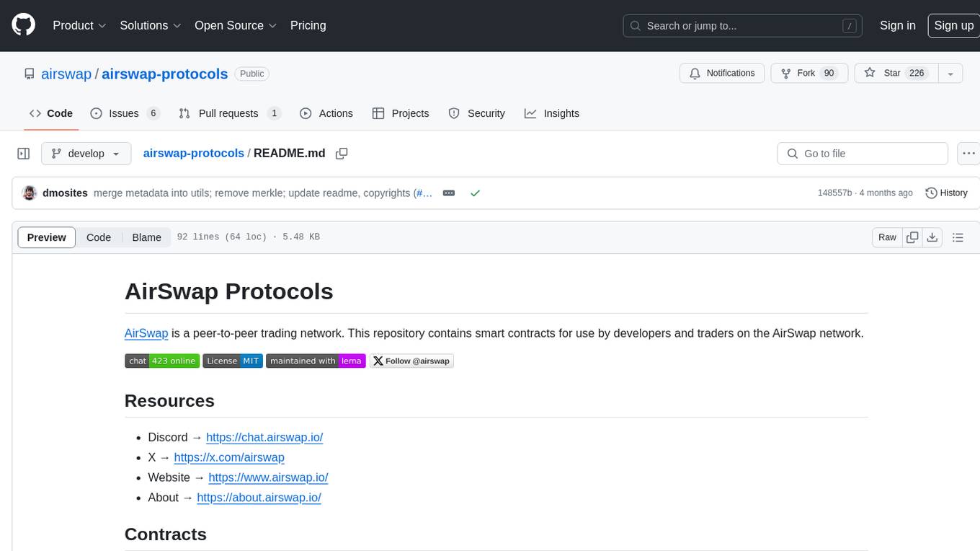Click the chat 423 online badge
The height and width of the screenshot is (551, 980).
click(162, 361)
